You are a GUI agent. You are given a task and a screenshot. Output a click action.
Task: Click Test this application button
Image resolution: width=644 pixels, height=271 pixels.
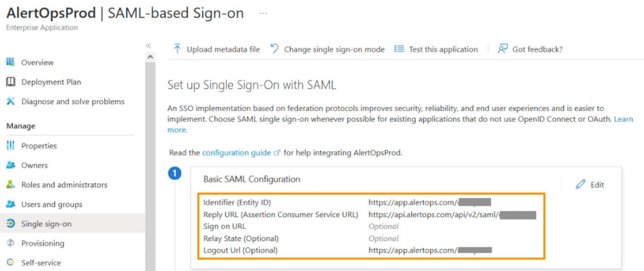(x=436, y=49)
